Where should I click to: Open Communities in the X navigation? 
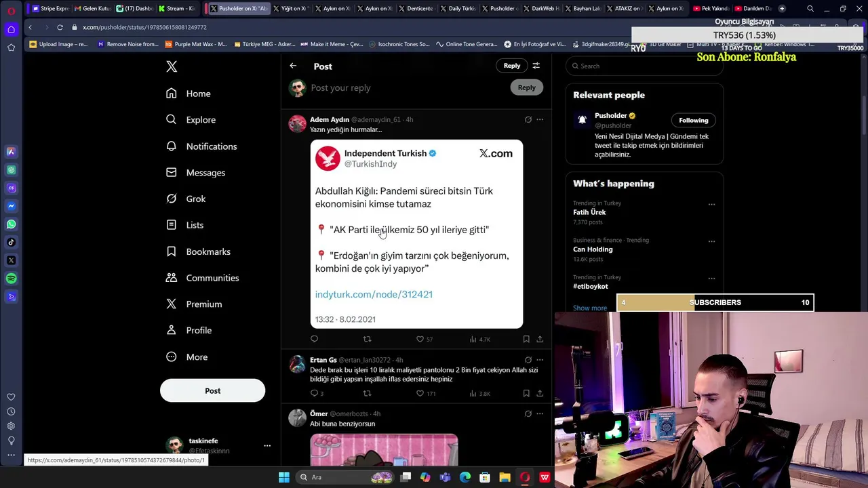(203, 278)
